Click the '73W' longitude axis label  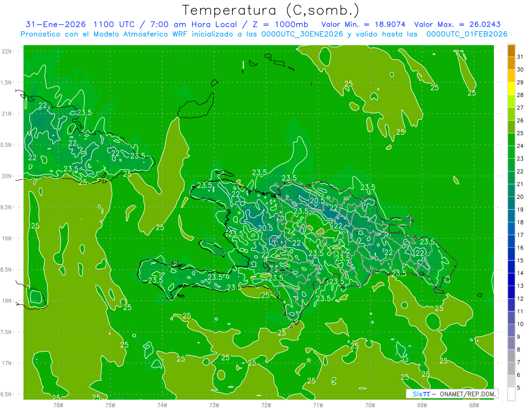click(x=214, y=405)
